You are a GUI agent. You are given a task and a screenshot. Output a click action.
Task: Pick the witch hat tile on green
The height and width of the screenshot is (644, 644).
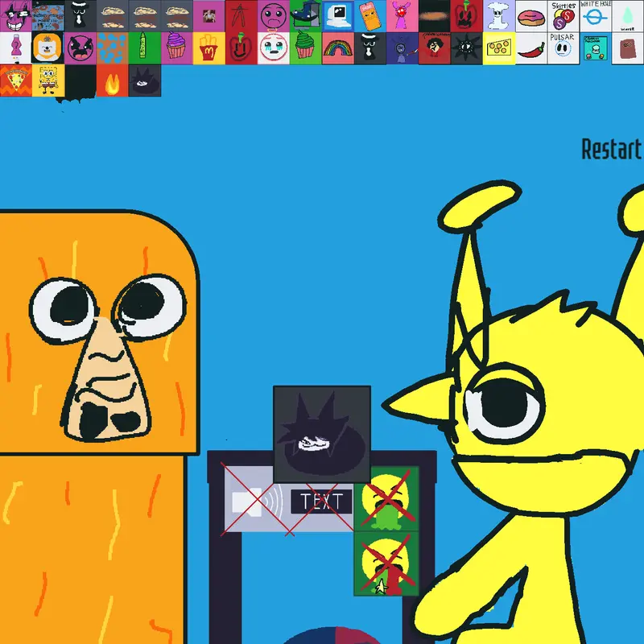pyautogui.click(x=306, y=15)
